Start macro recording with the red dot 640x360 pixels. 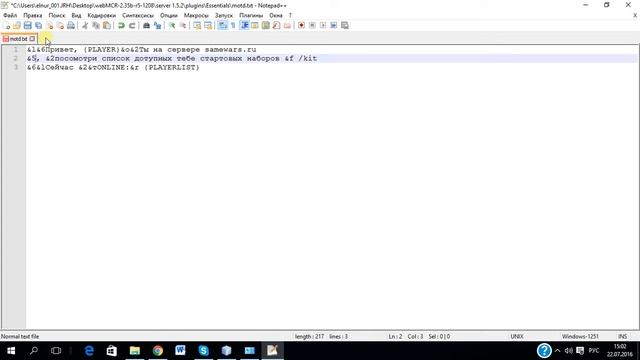click(x=301, y=25)
